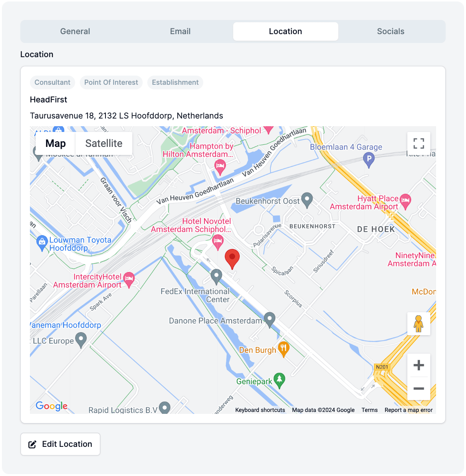Click the Rapid Logistics B.V pin
This screenshot has height=476, width=466.
[165, 408]
